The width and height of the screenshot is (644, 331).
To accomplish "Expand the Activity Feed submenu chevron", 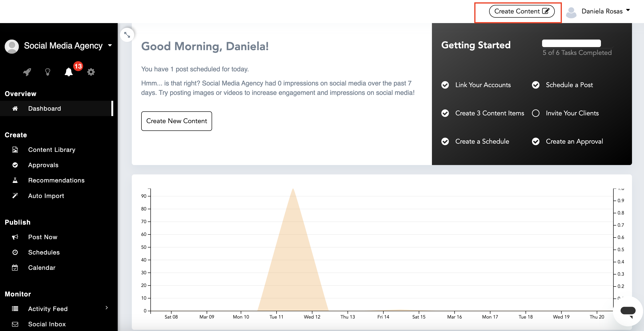I will pyautogui.click(x=107, y=307).
